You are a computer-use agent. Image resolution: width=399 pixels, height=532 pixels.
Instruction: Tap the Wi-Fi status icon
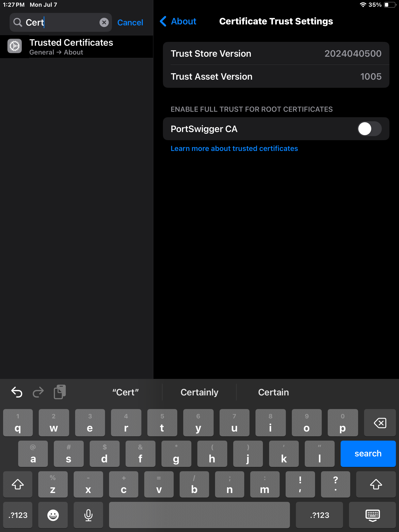pyautogui.click(x=363, y=5)
